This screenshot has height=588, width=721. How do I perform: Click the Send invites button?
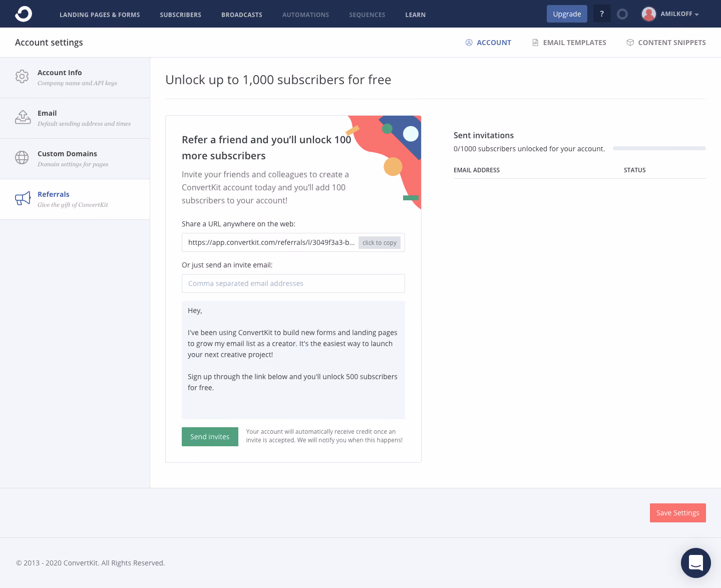[x=210, y=437]
